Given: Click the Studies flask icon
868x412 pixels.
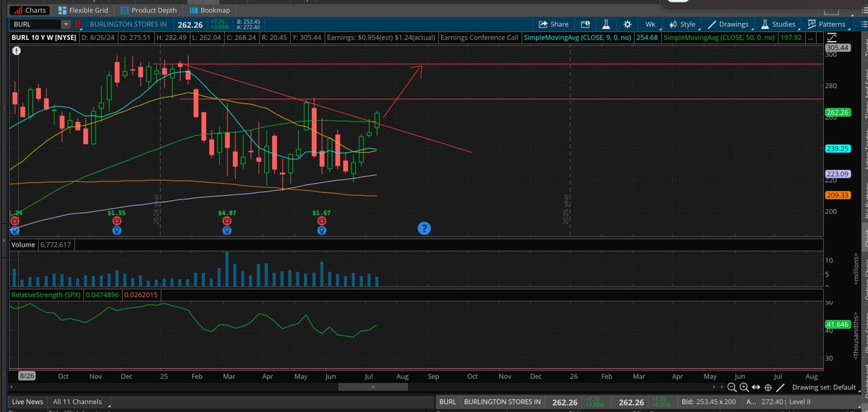Looking at the screenshot, I should click(x=764, y=24).
